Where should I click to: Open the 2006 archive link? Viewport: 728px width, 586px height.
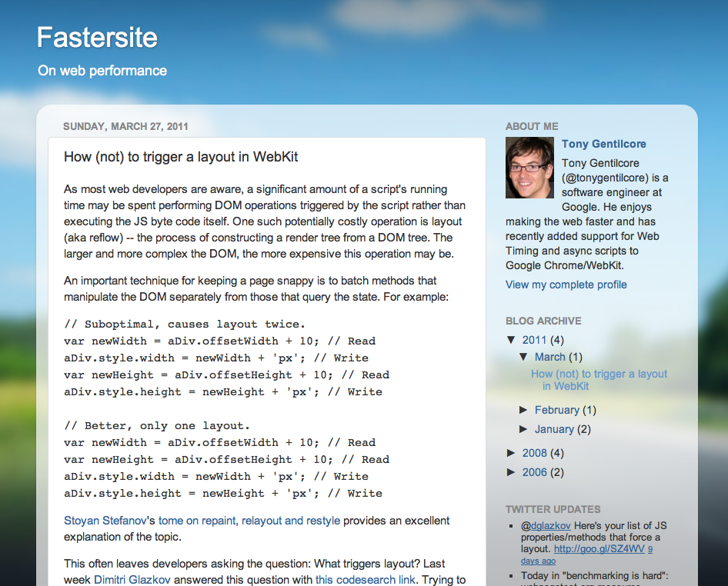tap(534, 472)
